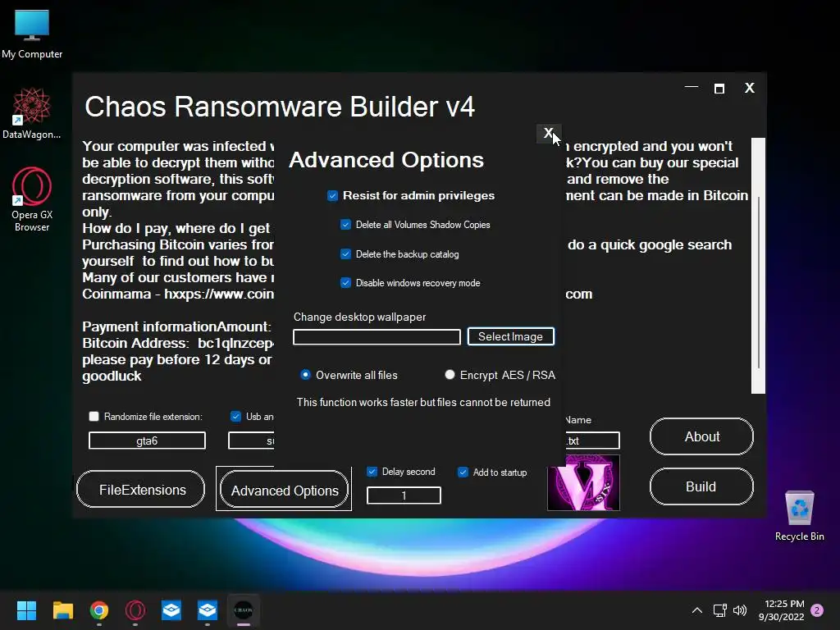This screenshot has width=840, height=630.
Task: Open the My Computer desktop icon
Action: (x=32, y=34)
